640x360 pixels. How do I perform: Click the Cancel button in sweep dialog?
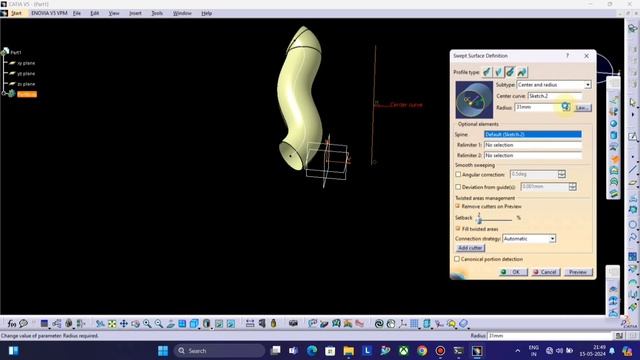pos(545,272)
